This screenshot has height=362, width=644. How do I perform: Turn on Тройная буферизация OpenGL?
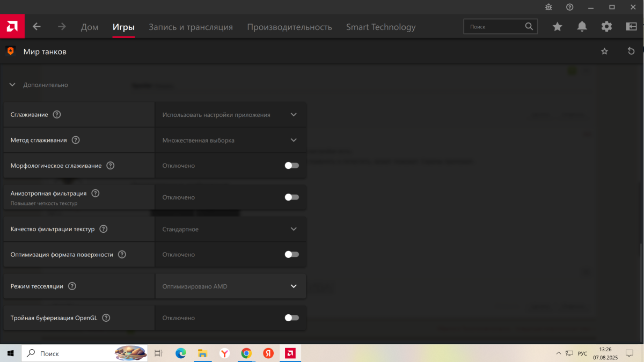tap(291, 318)
